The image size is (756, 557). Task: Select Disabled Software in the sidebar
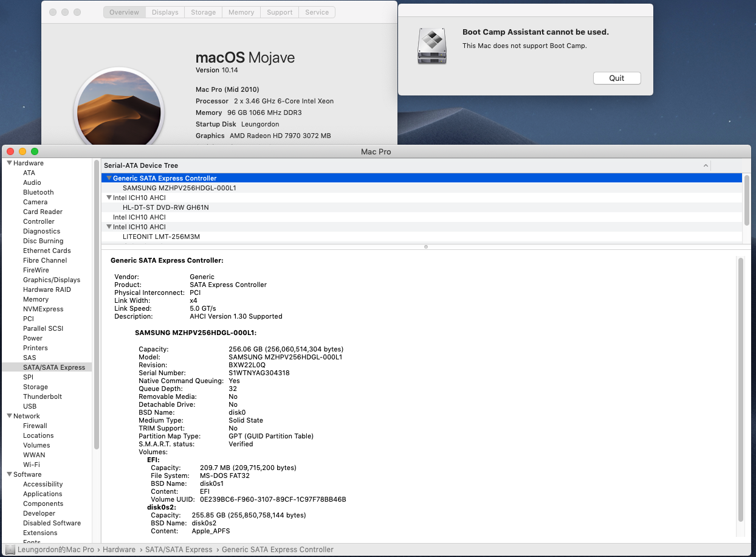52,523
